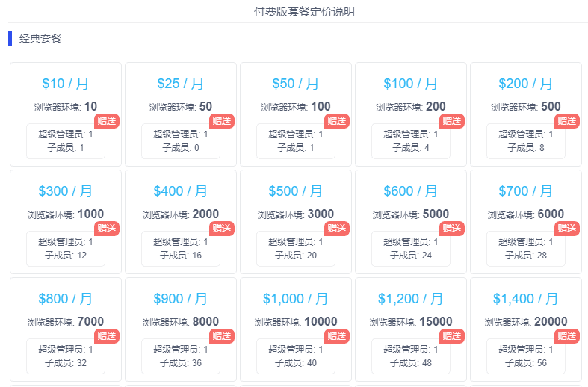Choose the $1,000 / 月 package
This screenshot has height=387, width=588.
point(296,329)
